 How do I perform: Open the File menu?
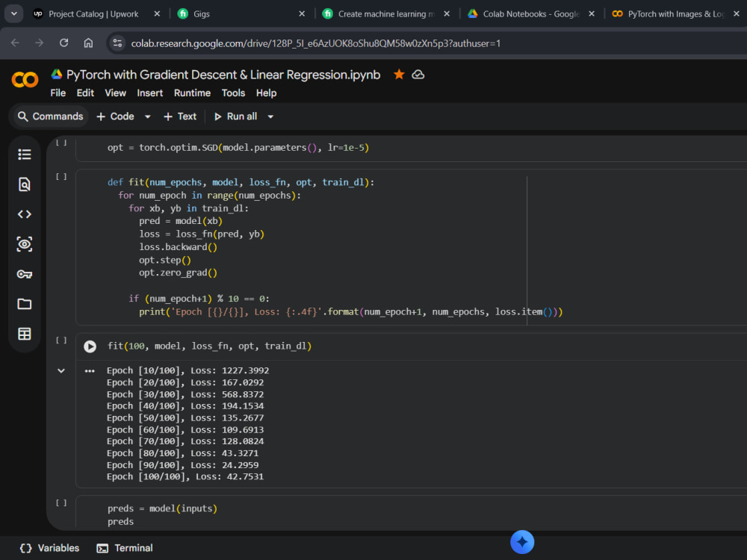pyautogui.click(x=58, y=93)
